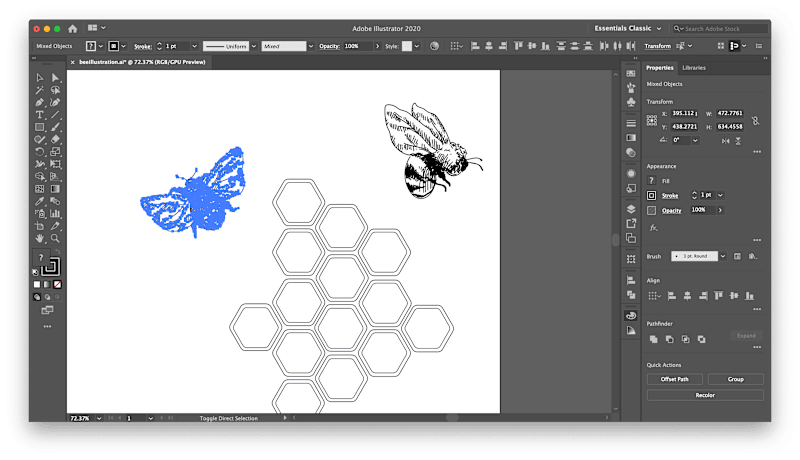Select the Selection tool (black arrow)
The height and width of the screenshot is (460, 800).
(40, 78)
